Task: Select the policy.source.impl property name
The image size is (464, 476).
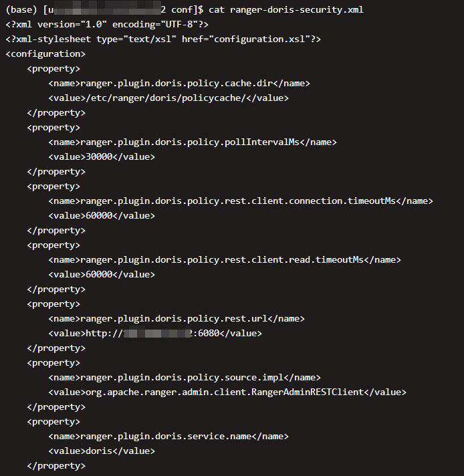Action: tap(185, 378)
